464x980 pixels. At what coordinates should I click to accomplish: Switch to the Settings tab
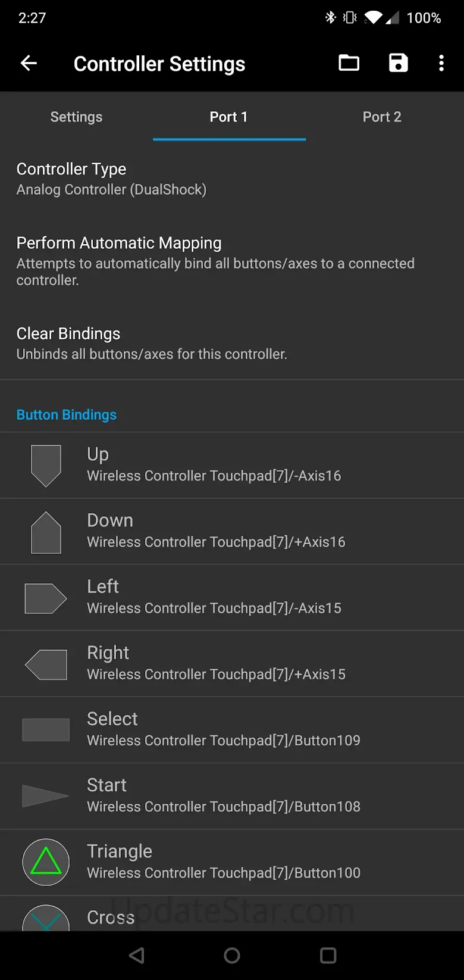click(76, 117)
